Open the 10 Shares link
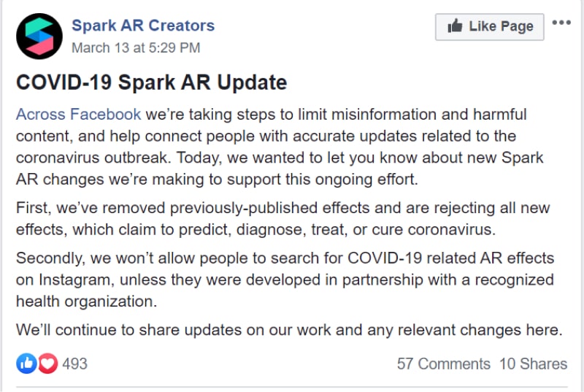Image resolution: width=584 pixels, height=392 pixels. (534, 364)
